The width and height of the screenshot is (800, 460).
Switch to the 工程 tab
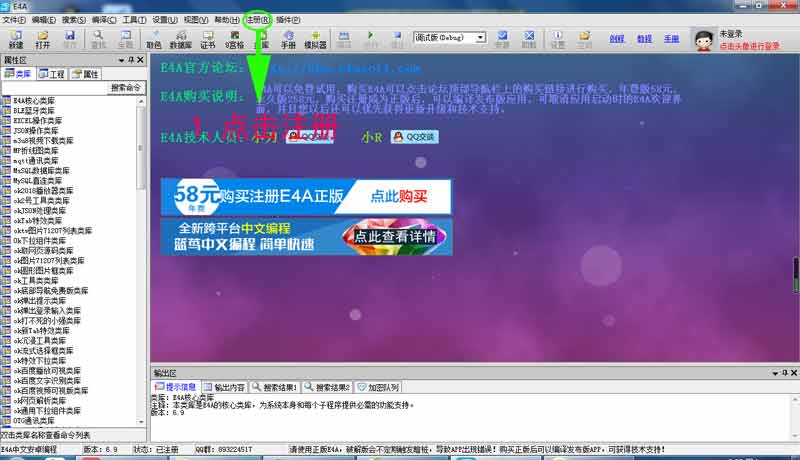coord(52,74)
